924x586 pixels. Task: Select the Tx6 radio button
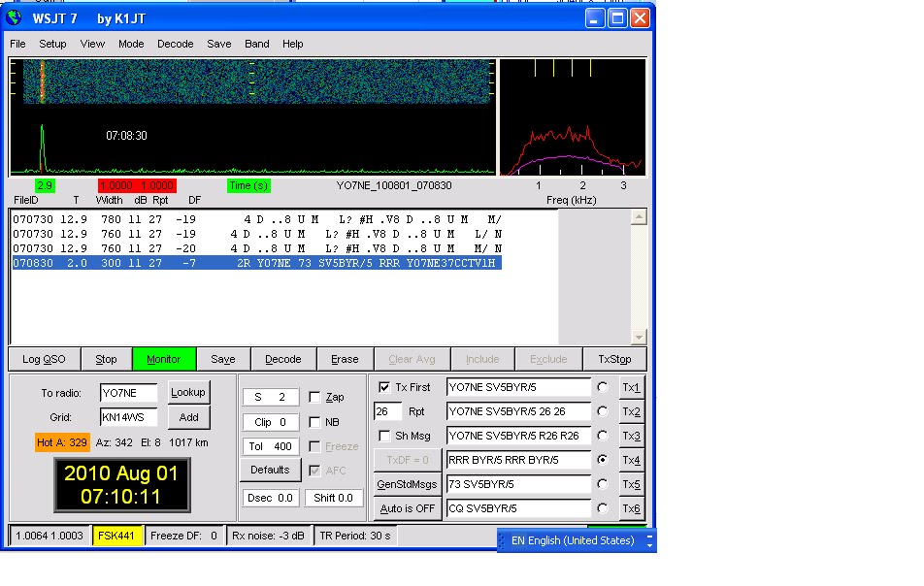[x=602, y=507]
